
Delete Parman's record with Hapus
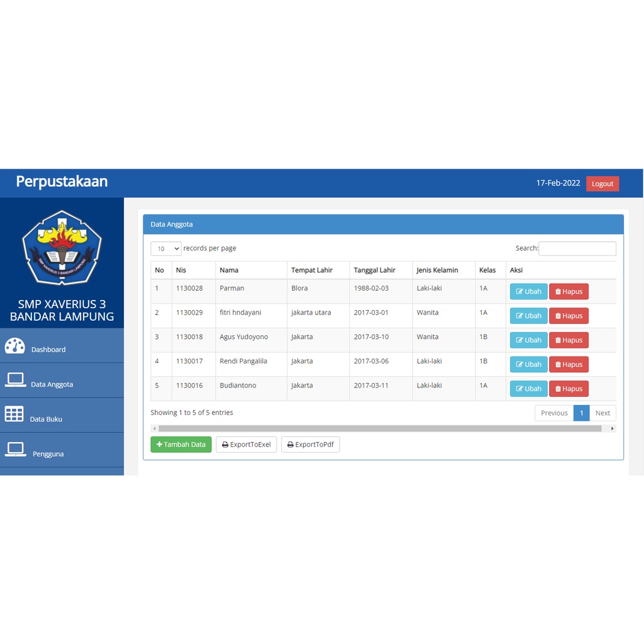pyautogui.click(x=569, y=292)
